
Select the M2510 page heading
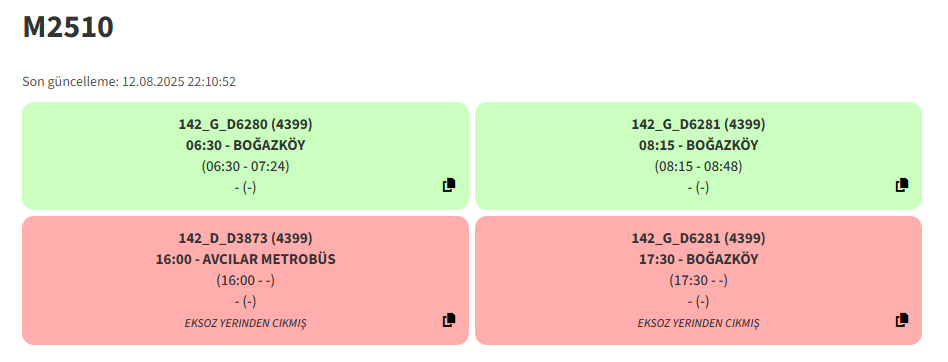(68, 27)
